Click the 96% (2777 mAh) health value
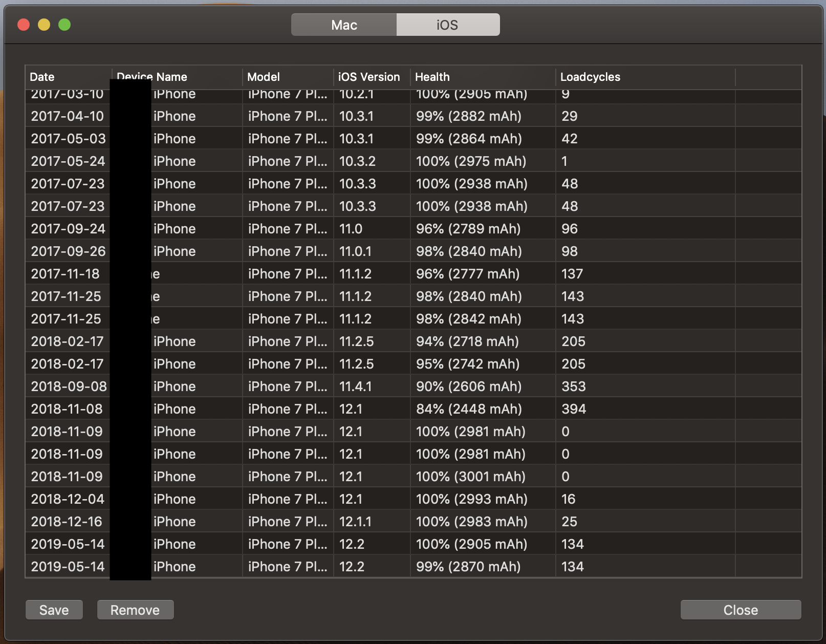 (468, 274)
